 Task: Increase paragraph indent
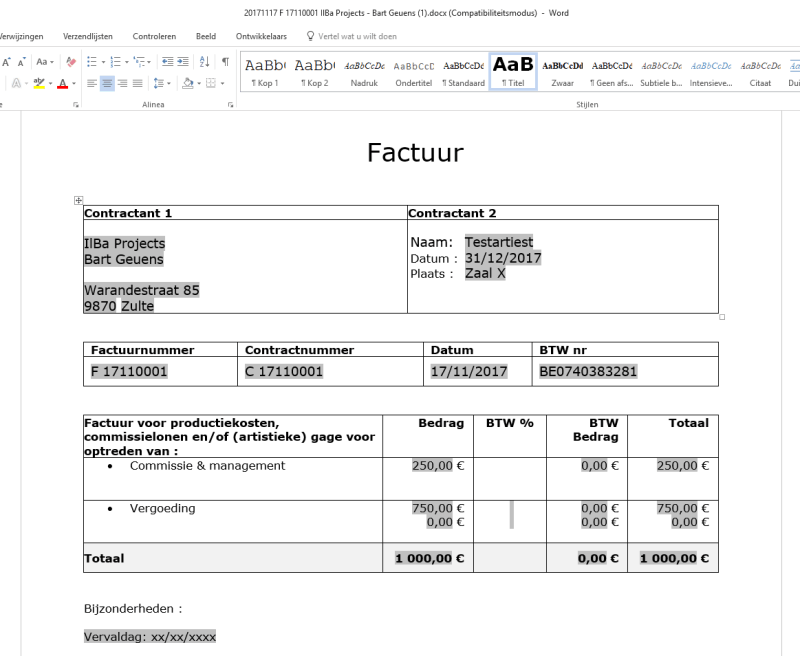pyautogui.click(x=183, y=62)
